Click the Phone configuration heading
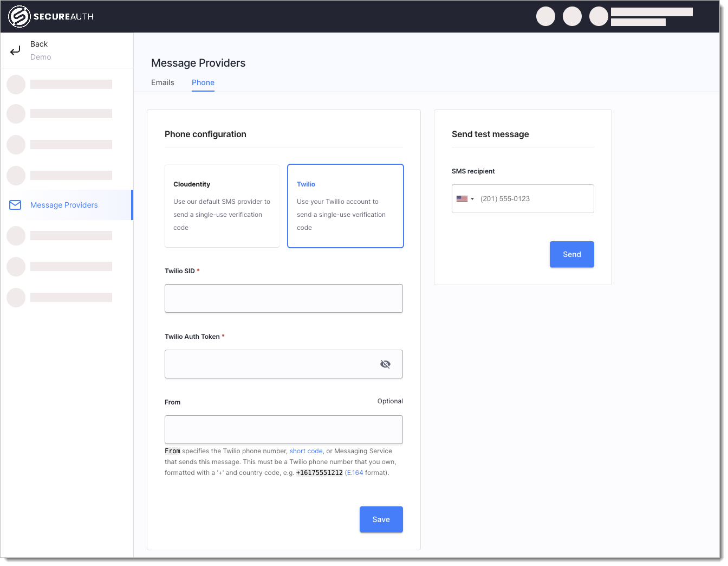 [205, 134]
